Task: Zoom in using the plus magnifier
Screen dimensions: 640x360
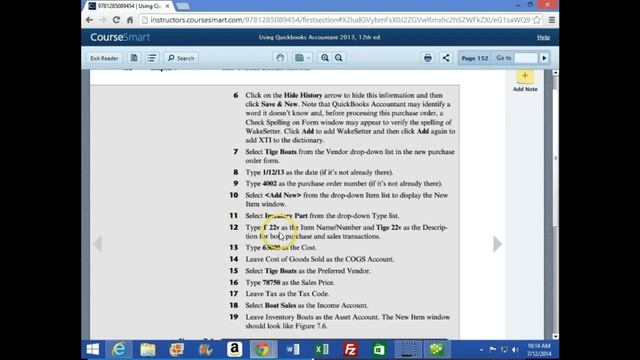Action: (x=325, y=58)
